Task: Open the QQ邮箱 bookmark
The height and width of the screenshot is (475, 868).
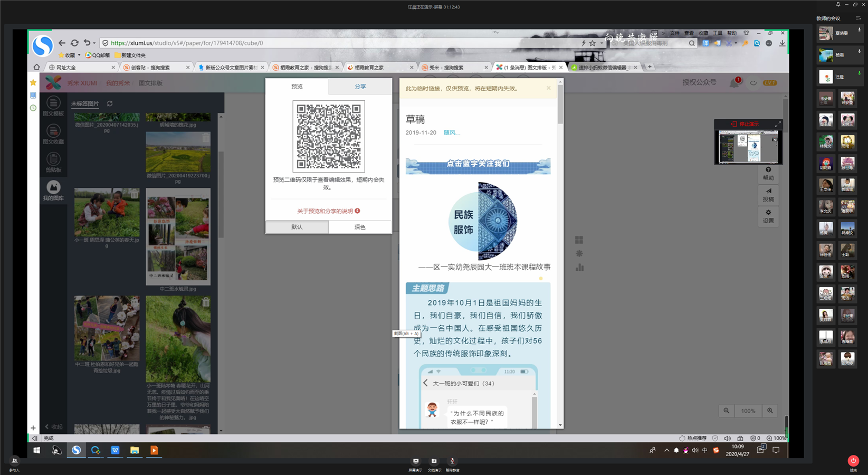Action: 98,55
